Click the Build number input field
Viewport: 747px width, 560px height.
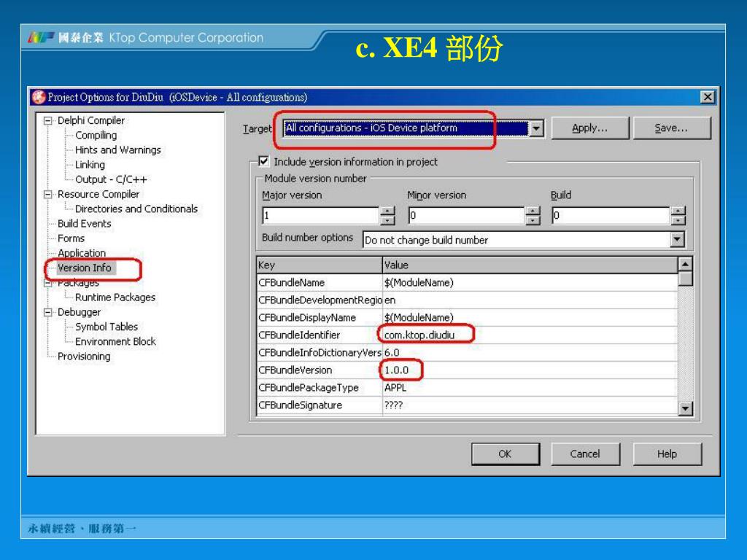[x=611, y=215]
